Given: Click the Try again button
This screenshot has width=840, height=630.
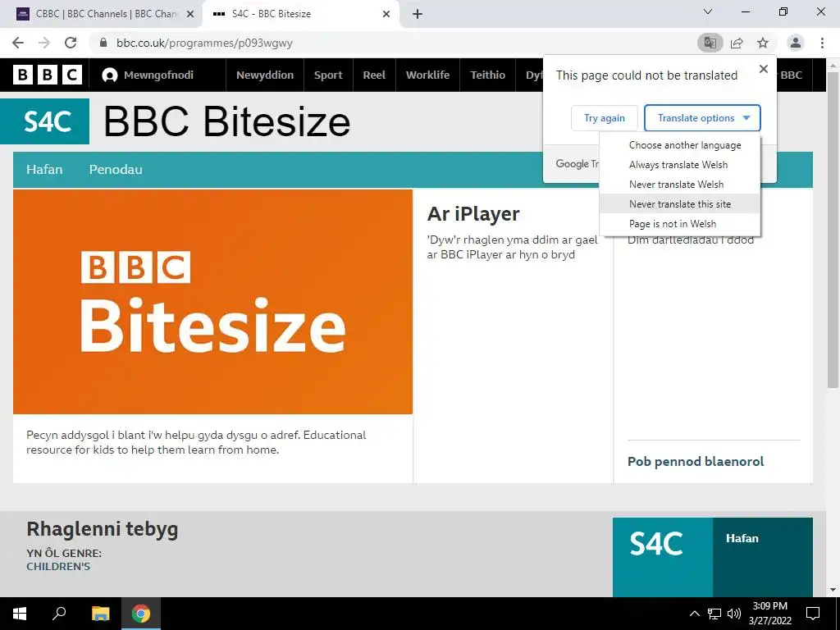Looking at the screenshot, I should coord(605,118).
